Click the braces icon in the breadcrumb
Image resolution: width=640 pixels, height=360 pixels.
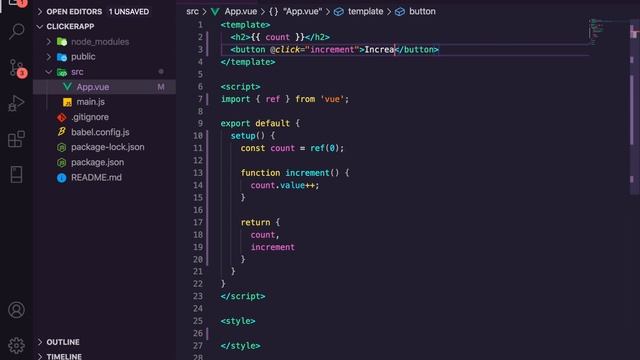coord(273,12)
